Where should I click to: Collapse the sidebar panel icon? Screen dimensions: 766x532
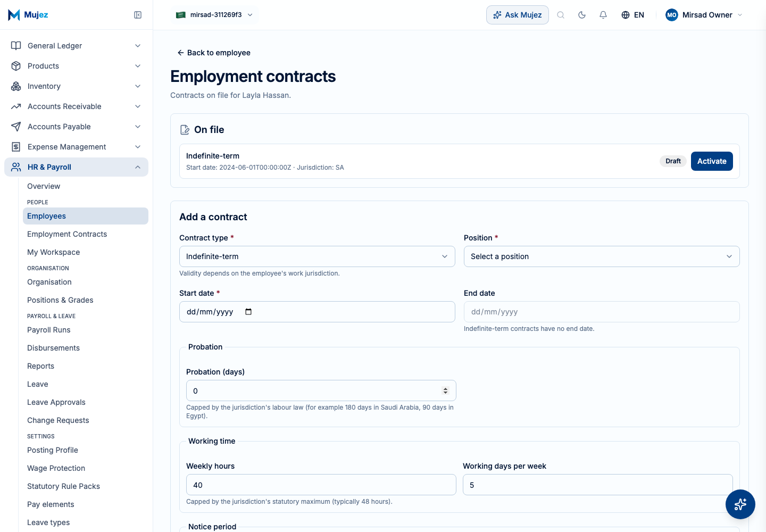click(138, 15)
